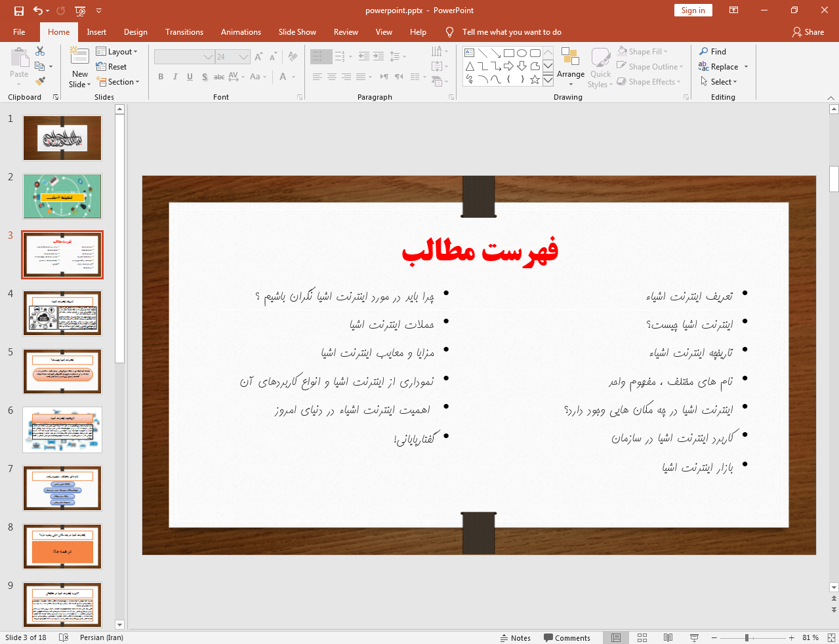Image resolution: width=839 pixels, height=644 pixels.
Task: Insert an oval shape from shapes gallery
Action: 522,53
